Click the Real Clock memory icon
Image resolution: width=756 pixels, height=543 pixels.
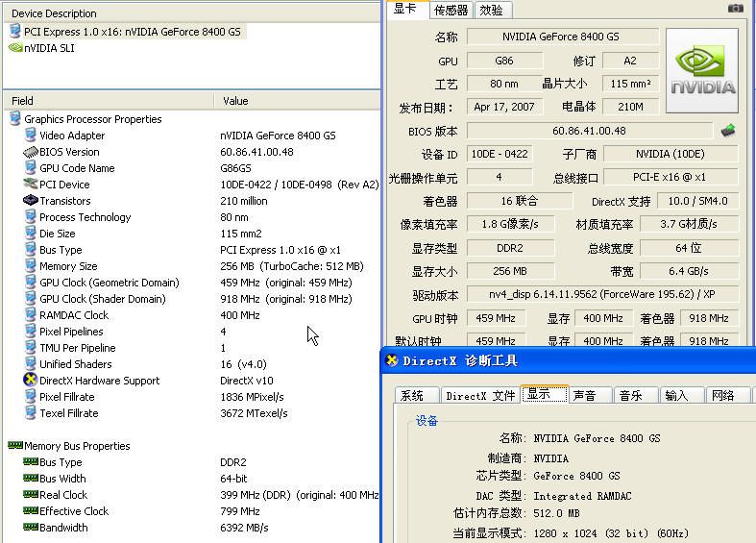point(31,494)
